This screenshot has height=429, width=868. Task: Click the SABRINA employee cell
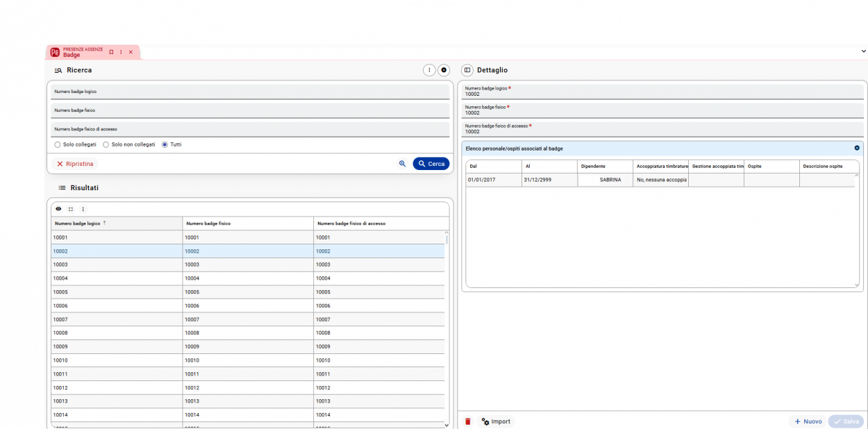coord(605,180)
